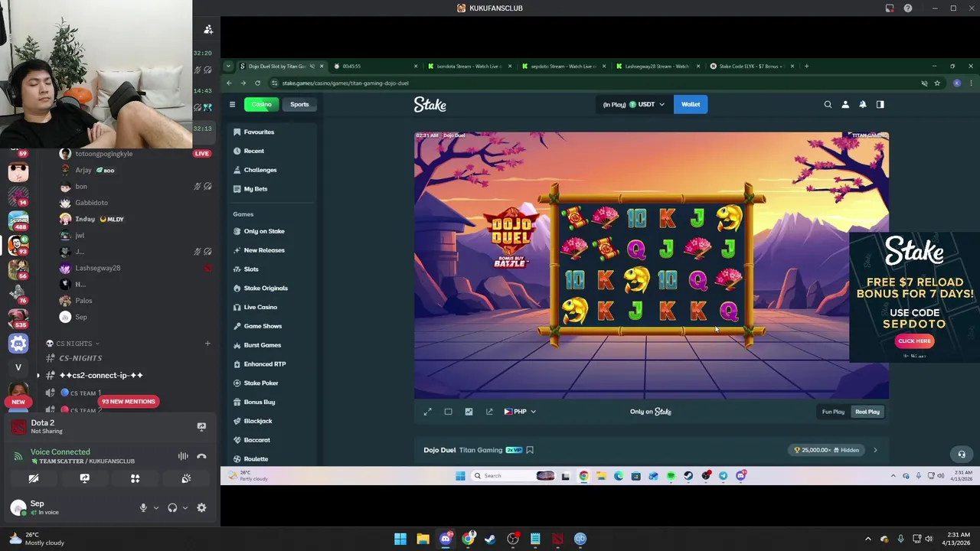Pop out the game window icon

point(489,412)
